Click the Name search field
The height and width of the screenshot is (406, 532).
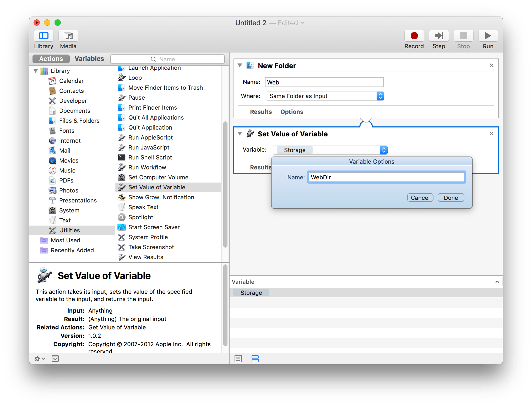pyautogui.click(x=167, y=59)
